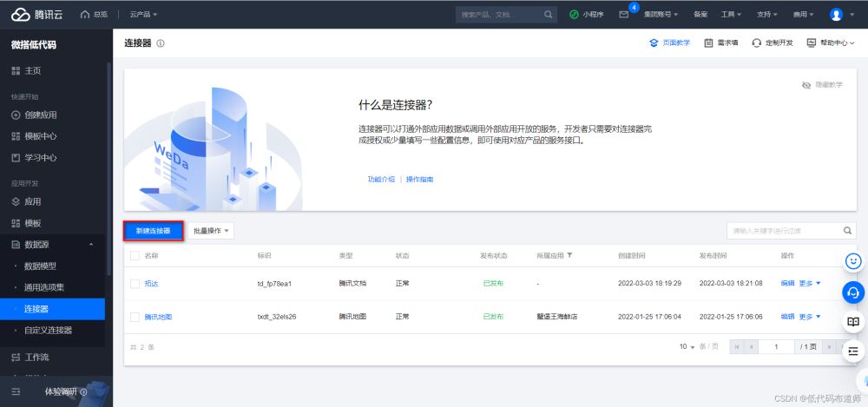Open the 10 条/页 page size dropdown
This screenshot has height=407, width=868.
687,346
